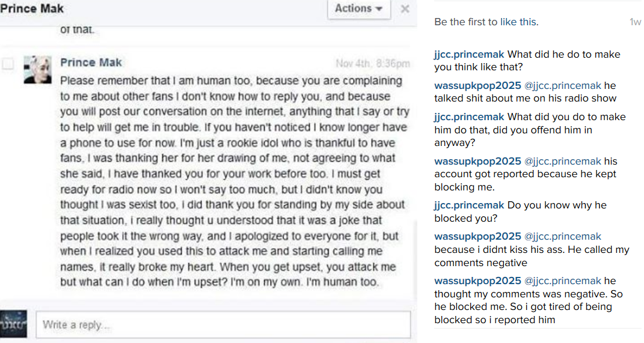
Task: Open wassupkpop2025 on the last "so i reported him" comment
Action: click(477, 281)
